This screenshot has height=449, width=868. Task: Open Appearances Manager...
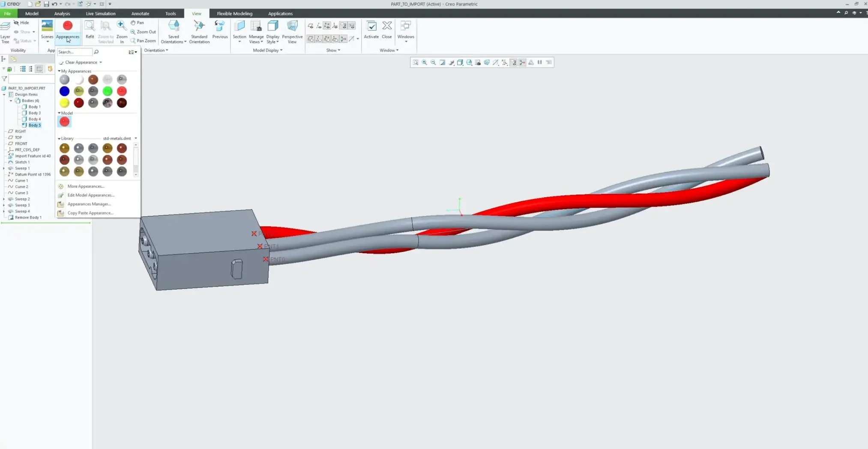click(89, 204)
